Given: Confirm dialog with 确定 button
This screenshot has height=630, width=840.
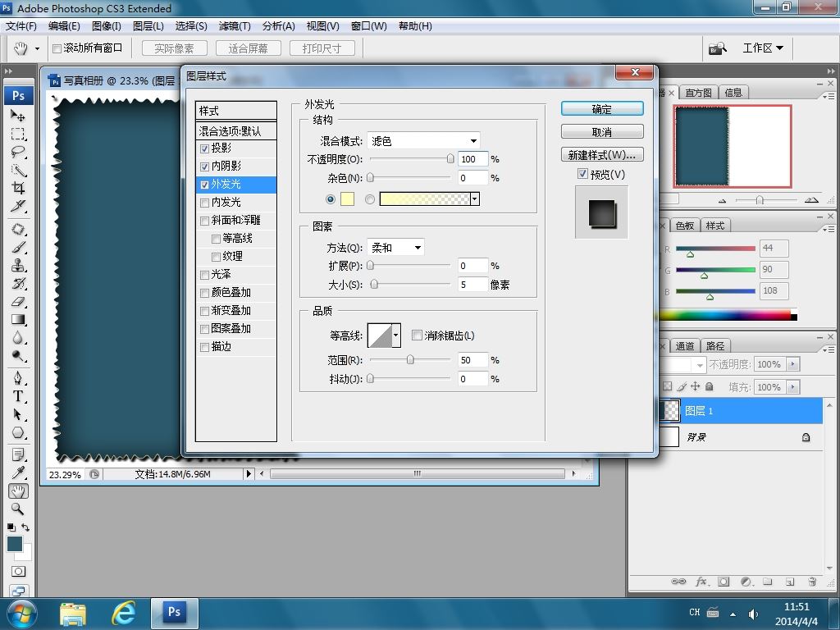Looking at the screenshot, I should coord(602,109).
